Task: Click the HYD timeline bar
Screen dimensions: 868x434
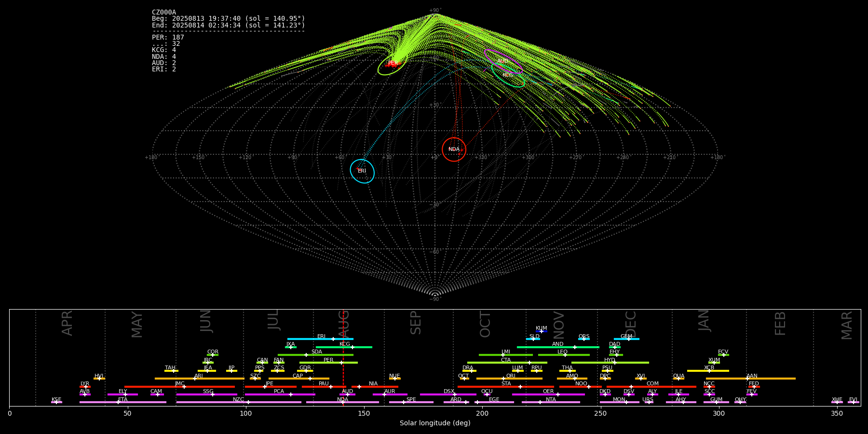Action: (610, 362)
